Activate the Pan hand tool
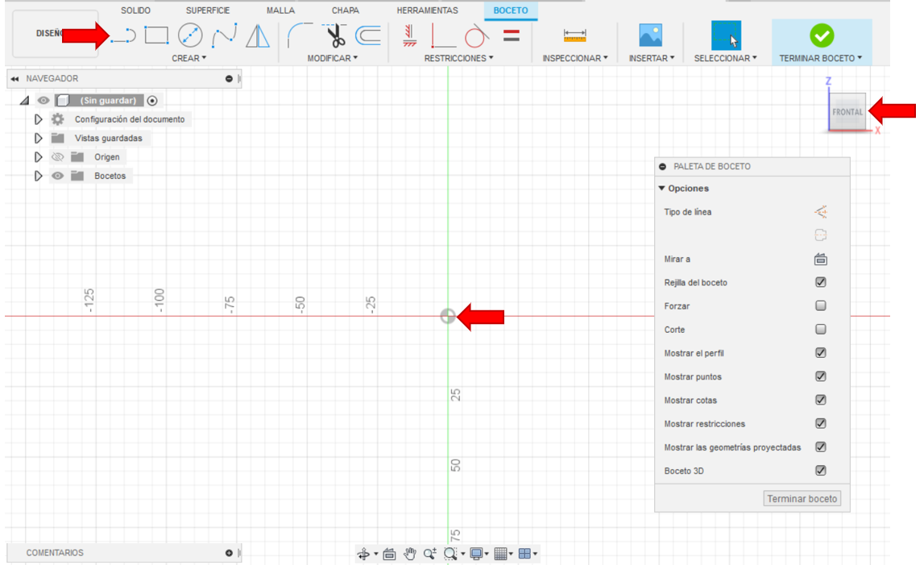The height and width of the screenshot is (565, 924). [x=409, y=553]
